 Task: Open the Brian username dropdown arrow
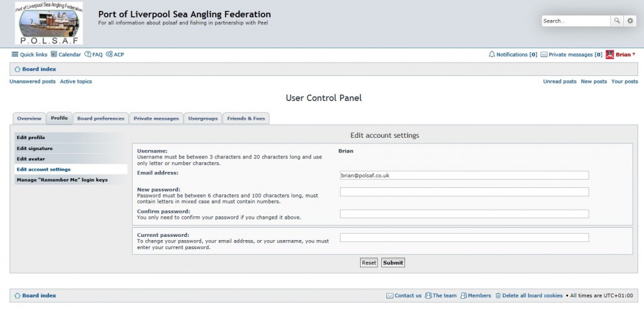click(634, 54)
